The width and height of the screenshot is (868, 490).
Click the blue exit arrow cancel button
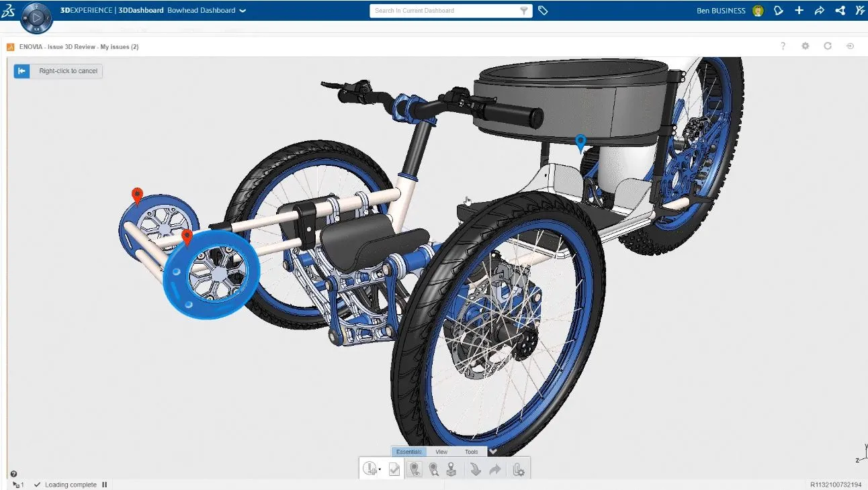[x=22, y=71]
